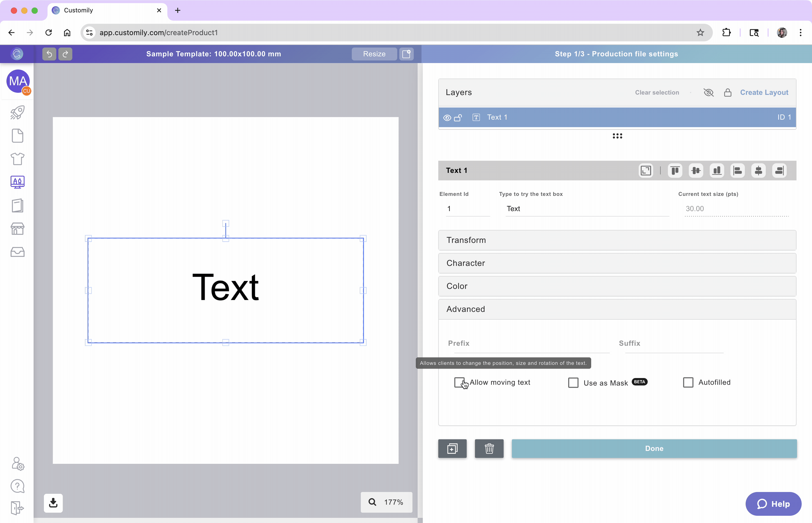Open the t-shirt products icon in the sidebar
This screenshot has width=812, height=523.
pyautogui.click(x=17, y=159)
